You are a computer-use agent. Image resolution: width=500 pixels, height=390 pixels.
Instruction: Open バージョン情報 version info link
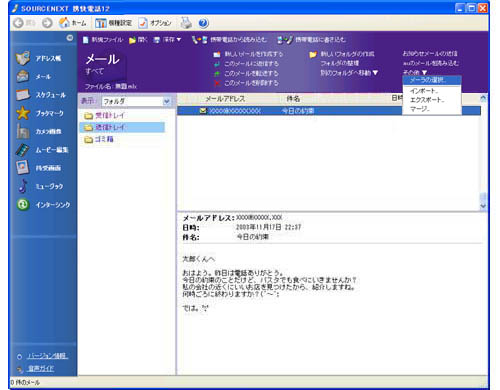click(x=48, y=356)
